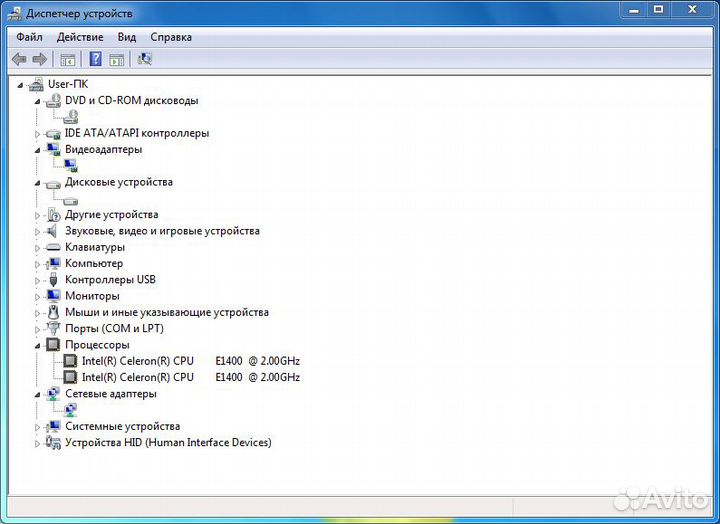720x524 pixels.
Task: Click the second Celeron E1400 processor icon
Action: click(70, 377)
